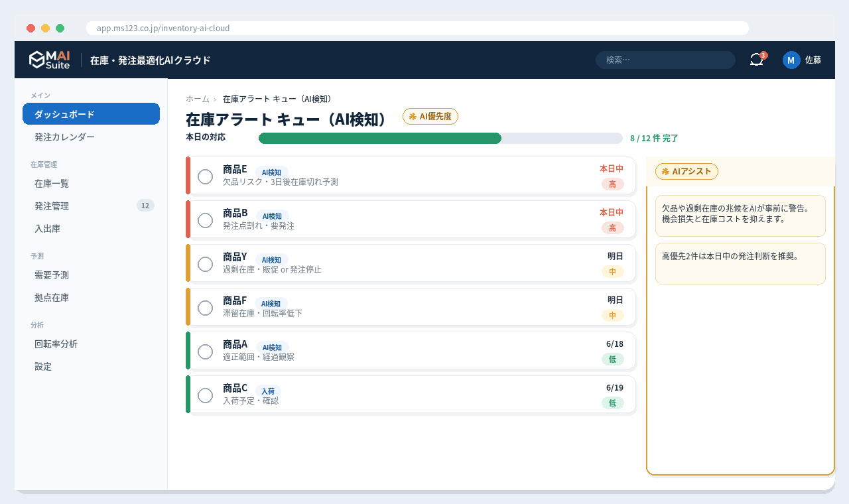Click the AI tip about 欠品や過剰在庫

click(x=740, y=216)
